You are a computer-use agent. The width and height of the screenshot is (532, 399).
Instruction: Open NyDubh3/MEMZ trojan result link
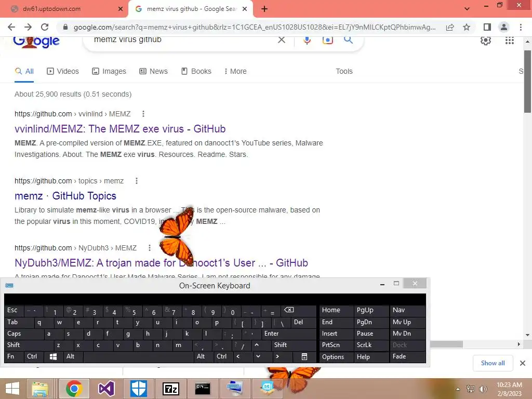pos(161,263)
